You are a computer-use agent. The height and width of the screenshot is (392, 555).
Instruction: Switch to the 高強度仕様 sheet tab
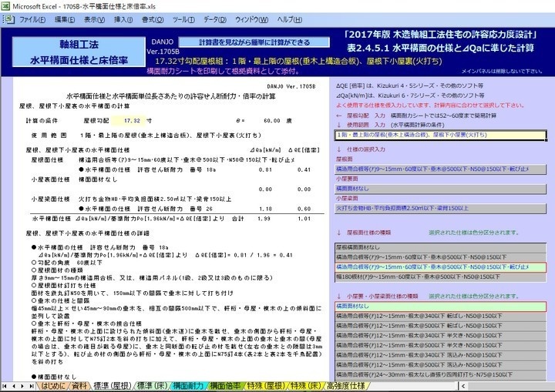point(346,386)
